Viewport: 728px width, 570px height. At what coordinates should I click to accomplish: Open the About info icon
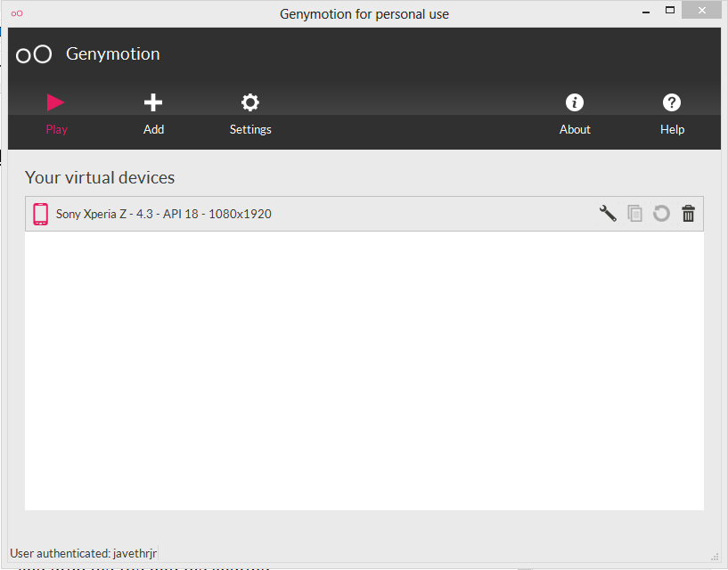[575, 102]
